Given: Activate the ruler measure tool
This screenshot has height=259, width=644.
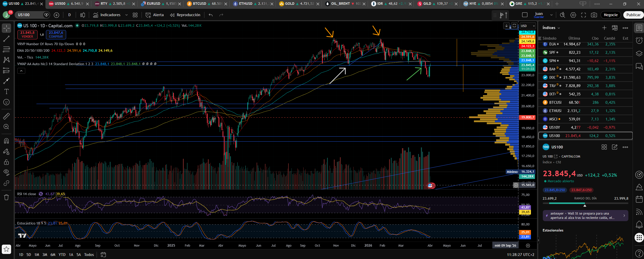Looking at the screenshot, I should click(6, 116).
